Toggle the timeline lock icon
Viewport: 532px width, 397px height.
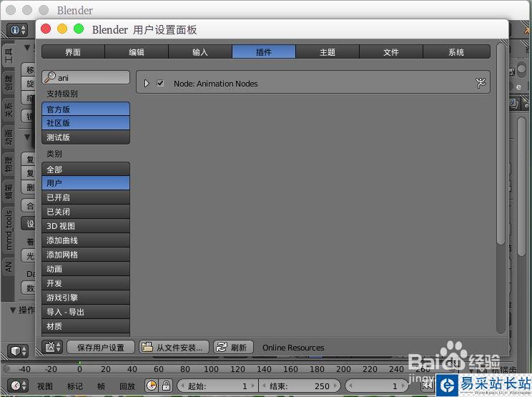tap(166, 386)
